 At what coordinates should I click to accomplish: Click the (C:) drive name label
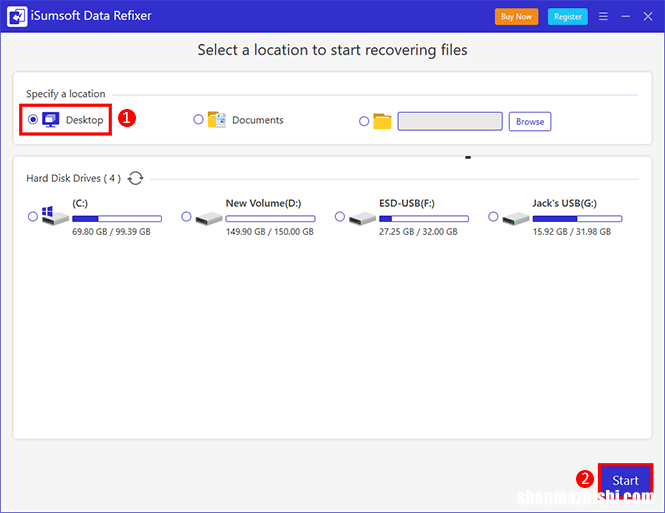[x=80, y=204]
